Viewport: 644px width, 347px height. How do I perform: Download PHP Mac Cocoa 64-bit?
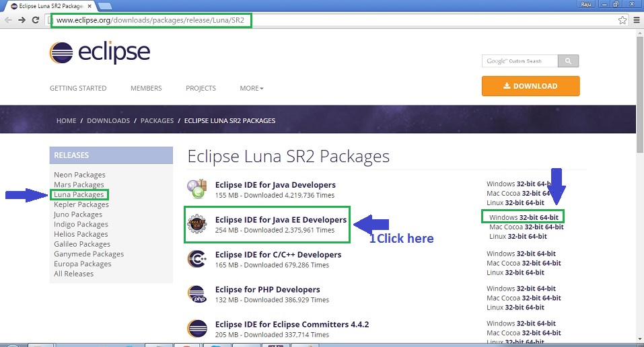tap(552, 298)
